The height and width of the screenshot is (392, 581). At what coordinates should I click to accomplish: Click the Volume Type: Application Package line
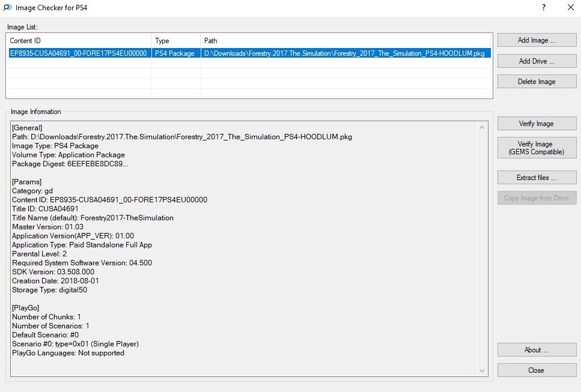pyautogui.click(x=68, y=155)
